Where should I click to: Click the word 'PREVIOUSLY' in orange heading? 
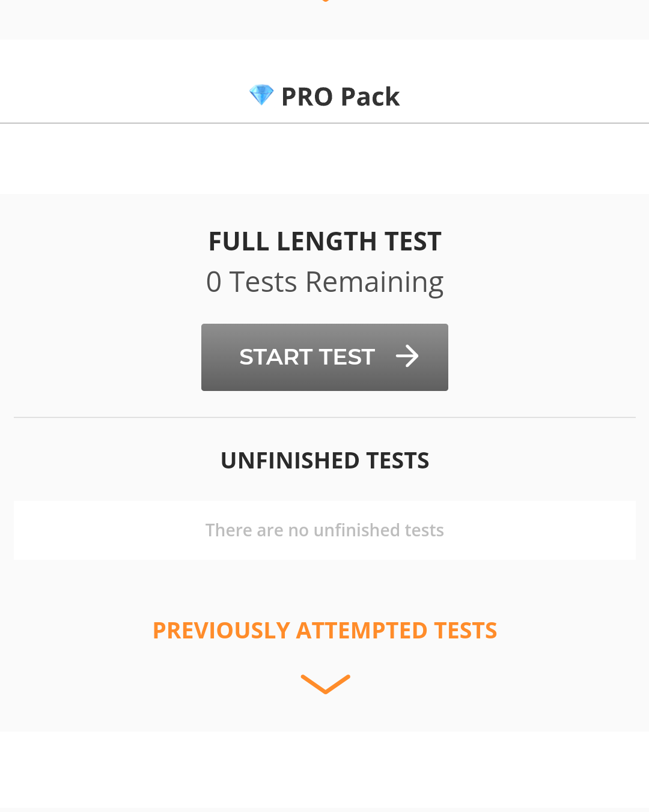click(221, 631)
